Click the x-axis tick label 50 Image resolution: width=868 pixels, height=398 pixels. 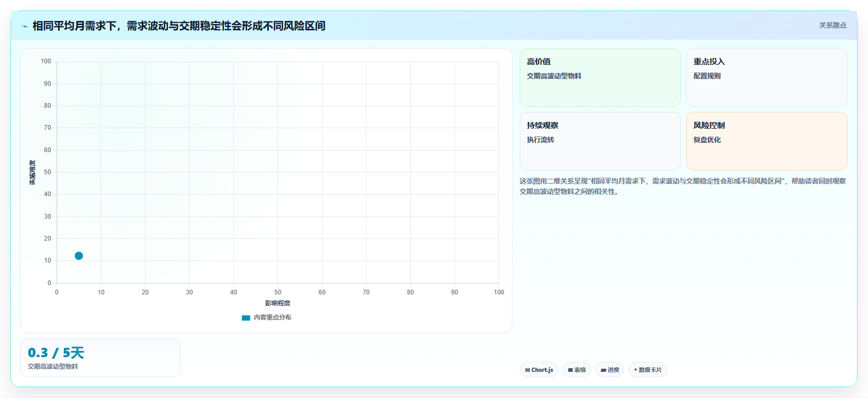tap(278, 292)
